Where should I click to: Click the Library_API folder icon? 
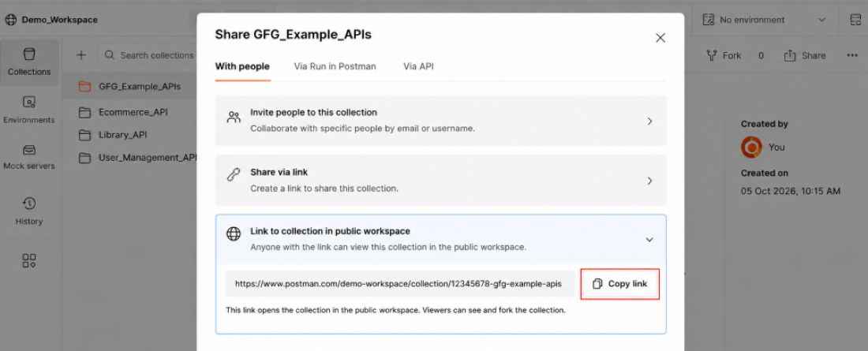tap(84, 135)
